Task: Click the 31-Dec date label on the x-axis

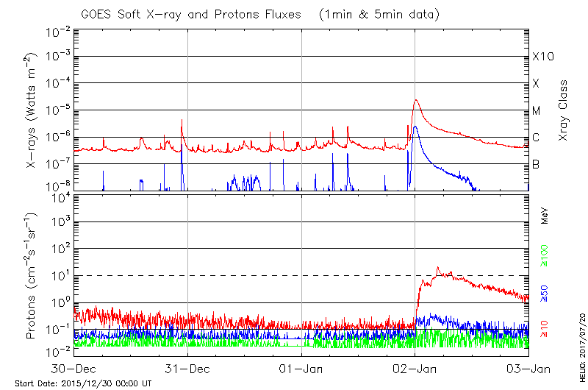Action: (x=187, y=368)
